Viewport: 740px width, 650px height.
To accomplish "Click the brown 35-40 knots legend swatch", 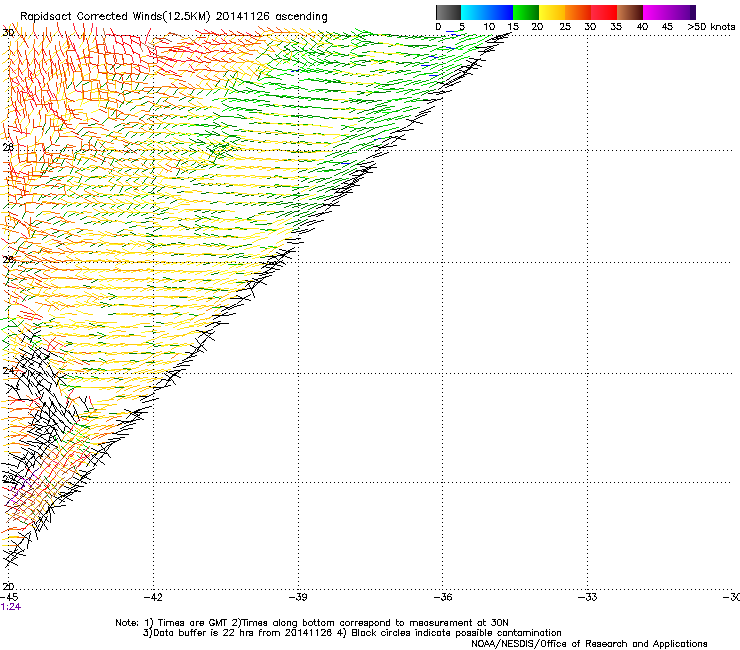I will tap(630, 12).
